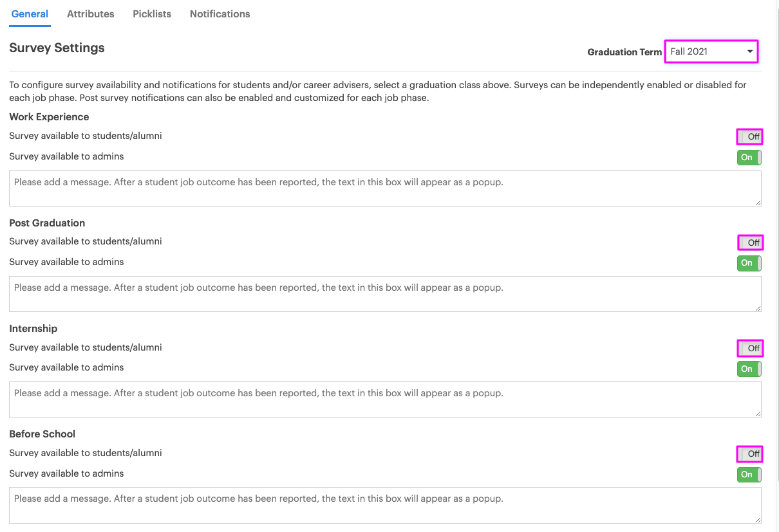Click the Work Experience popup message box
779x532 pixels.
[x=385, y=188]
